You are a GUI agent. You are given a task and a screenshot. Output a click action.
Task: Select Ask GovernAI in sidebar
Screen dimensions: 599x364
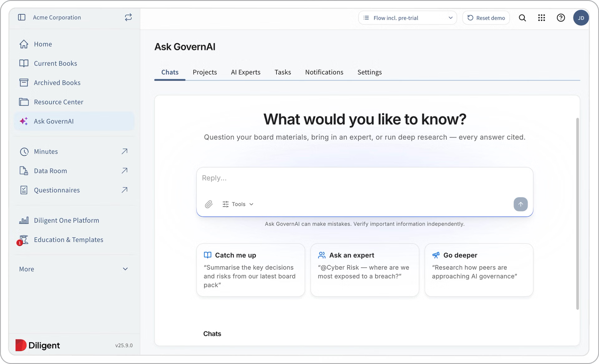tap(74, 121)
